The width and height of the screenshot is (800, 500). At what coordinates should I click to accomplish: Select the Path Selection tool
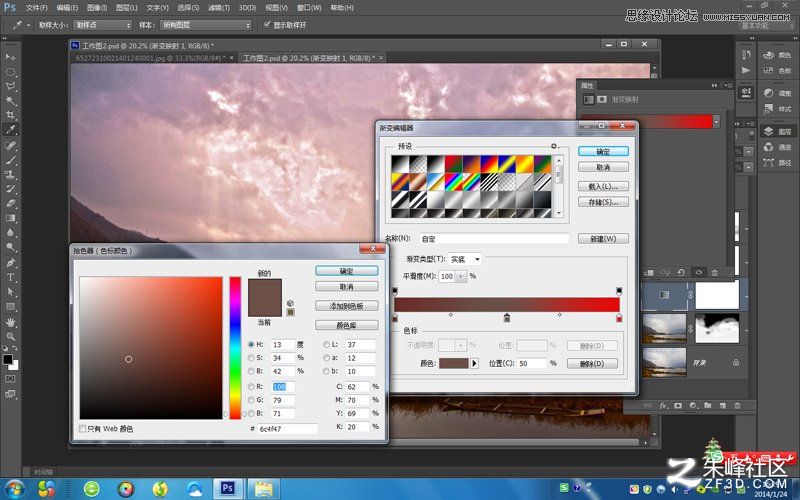tap(10, 291)
